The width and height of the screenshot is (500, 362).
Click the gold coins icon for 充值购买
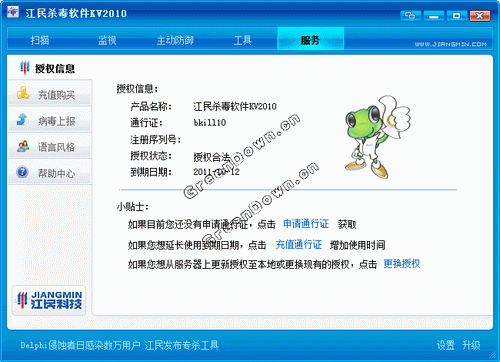(x=23, y=93)
